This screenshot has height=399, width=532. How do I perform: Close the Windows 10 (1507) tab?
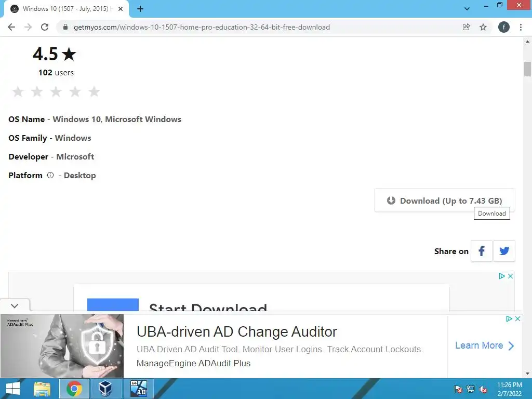tap(121, 9)
